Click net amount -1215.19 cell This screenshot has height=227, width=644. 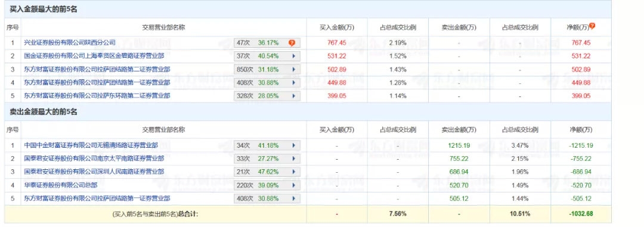[581, 145]
